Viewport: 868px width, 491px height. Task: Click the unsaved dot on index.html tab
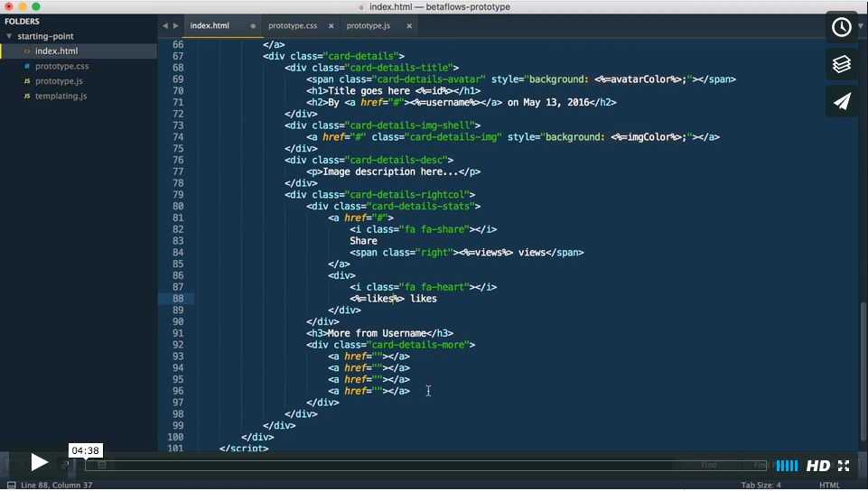[253, 26]
